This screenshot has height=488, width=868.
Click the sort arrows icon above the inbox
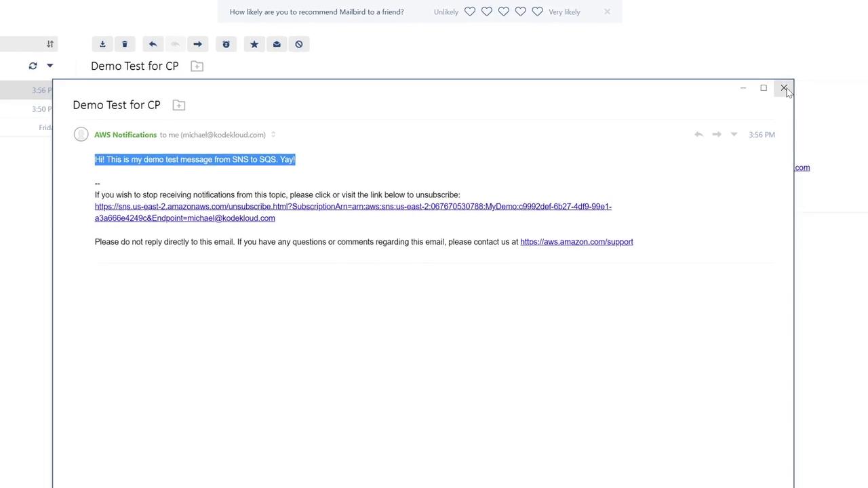pyautogui.click(x=50, y=44)
